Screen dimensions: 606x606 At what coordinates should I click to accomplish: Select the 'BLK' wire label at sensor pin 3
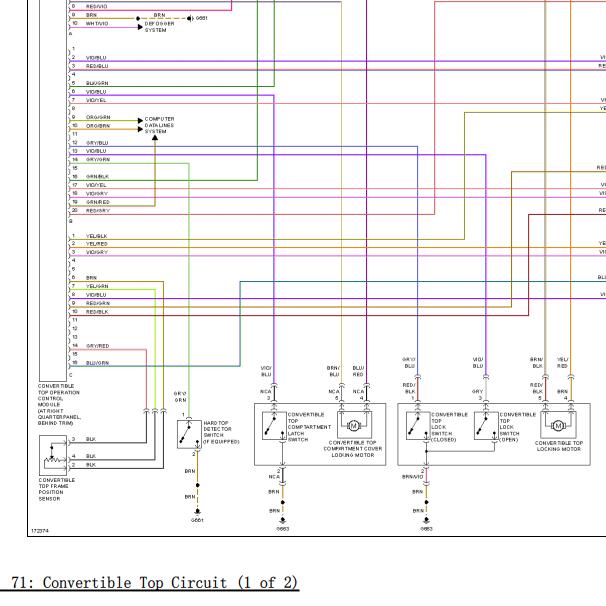pos(91,439)
